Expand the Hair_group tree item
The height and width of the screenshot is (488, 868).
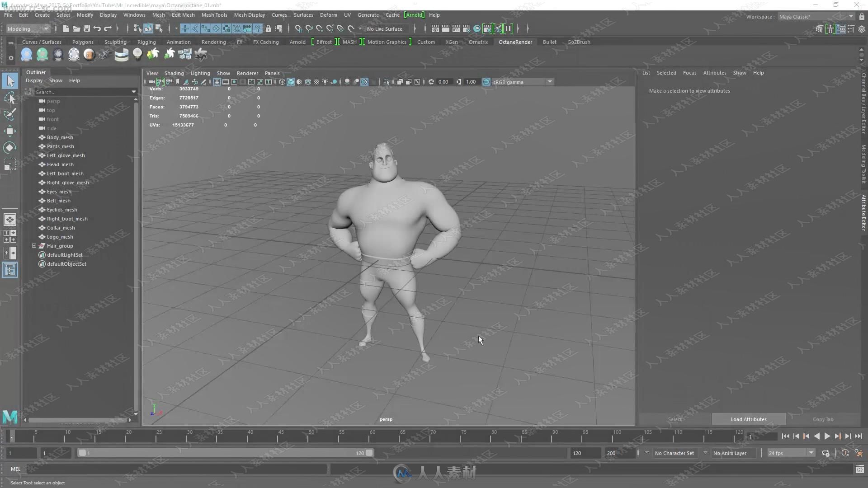pos(34,245)
